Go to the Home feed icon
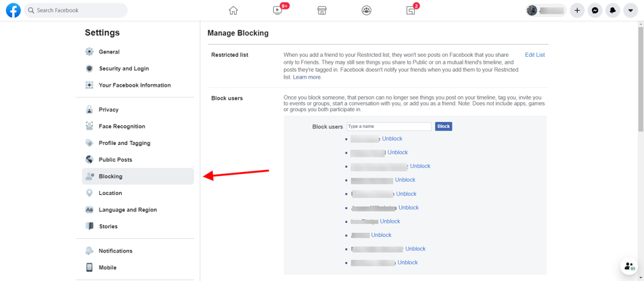Image resolution: width=644 pixels, height=281 pixels. 233,11
